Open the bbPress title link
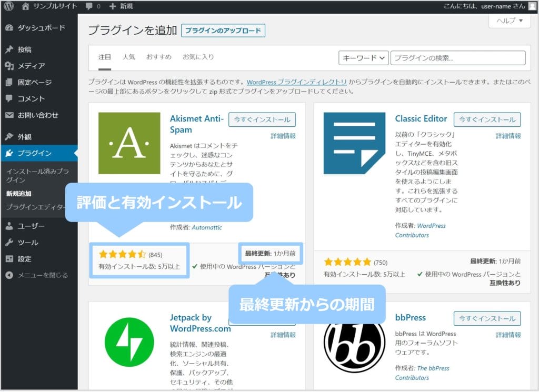The width and height of the screenshot is (539, 392). [x=411, y=318]
